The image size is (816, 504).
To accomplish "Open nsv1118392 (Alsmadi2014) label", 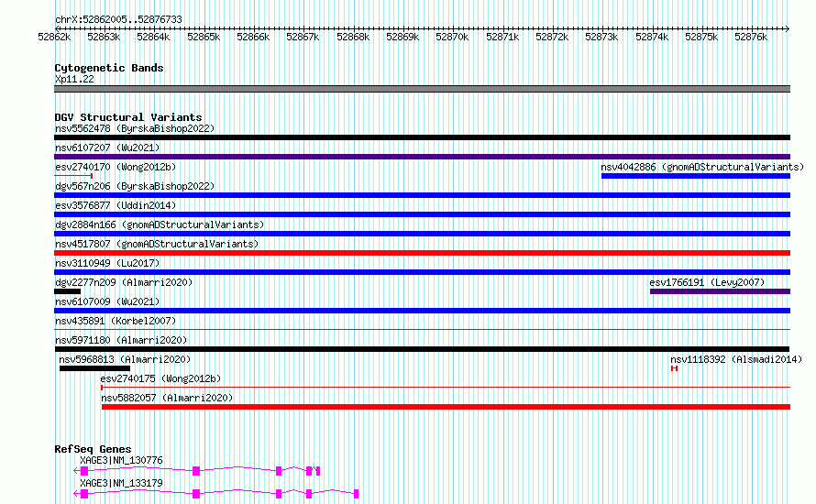I will 736,359.
